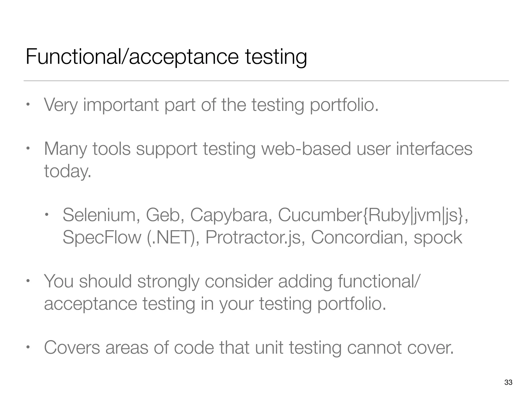Click the horizontal divider under the title
The image size is (532, 399).
click(266, 81)
